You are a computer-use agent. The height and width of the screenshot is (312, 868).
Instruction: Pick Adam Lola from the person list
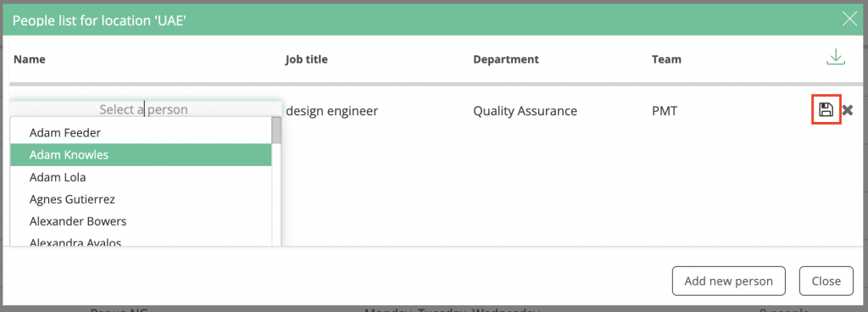pos(142,177)
